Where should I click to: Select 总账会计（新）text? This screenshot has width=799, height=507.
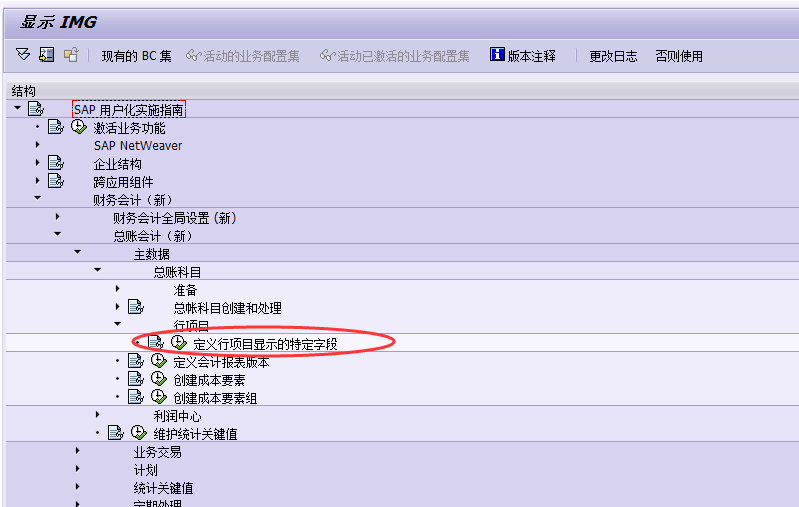click(x=153, y=236)
